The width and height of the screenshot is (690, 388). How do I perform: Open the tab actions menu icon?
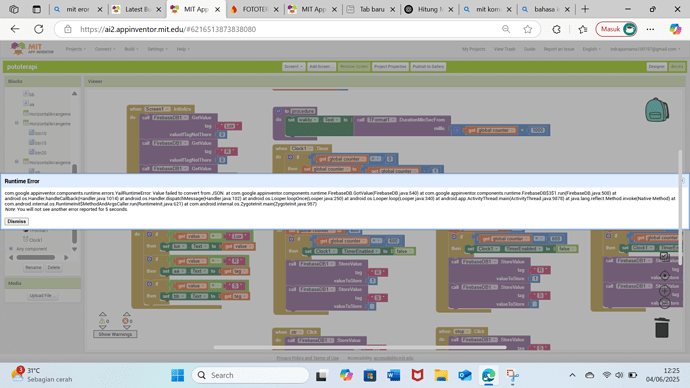(x=37, y=9)
